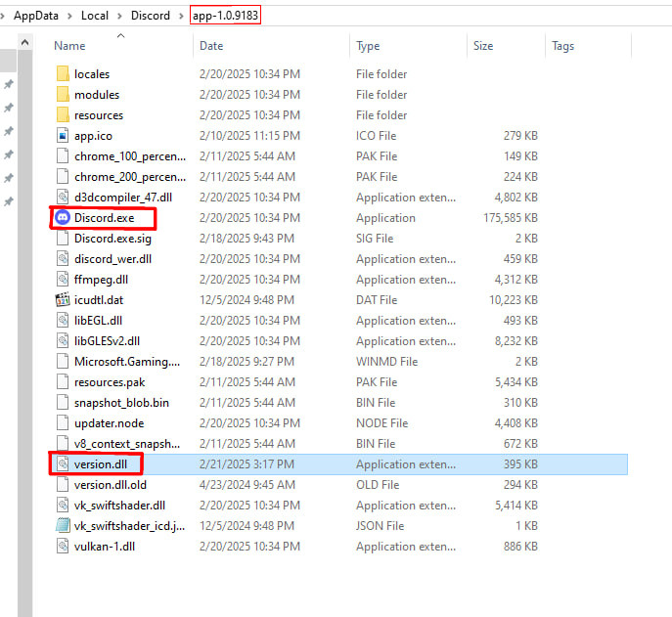Sort files by Date column header
This screenshot has width=672, height=617.
pyautogui.click(x=211, y=46)
